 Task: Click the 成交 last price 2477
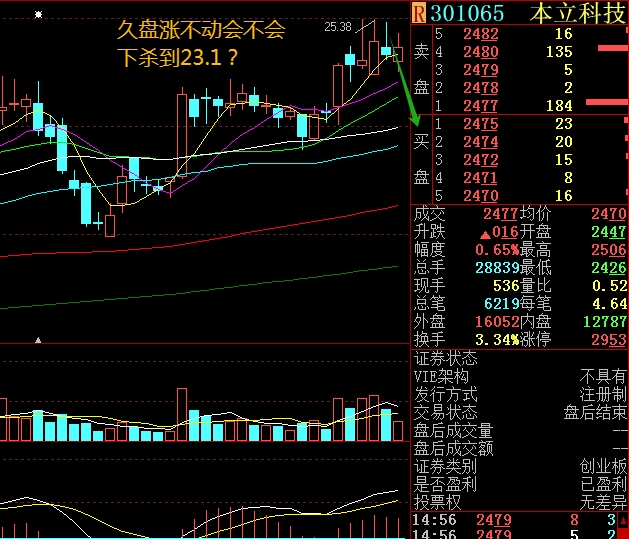[x=501, y=214]
